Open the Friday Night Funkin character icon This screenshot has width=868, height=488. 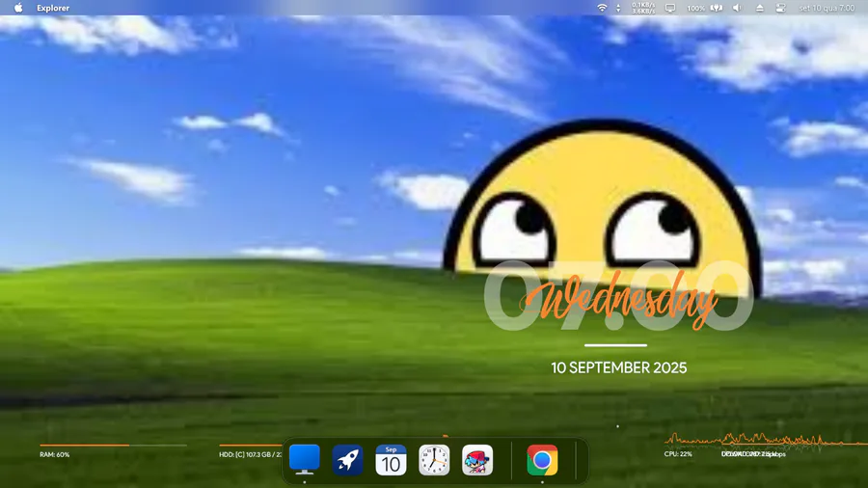pos(477,460)
